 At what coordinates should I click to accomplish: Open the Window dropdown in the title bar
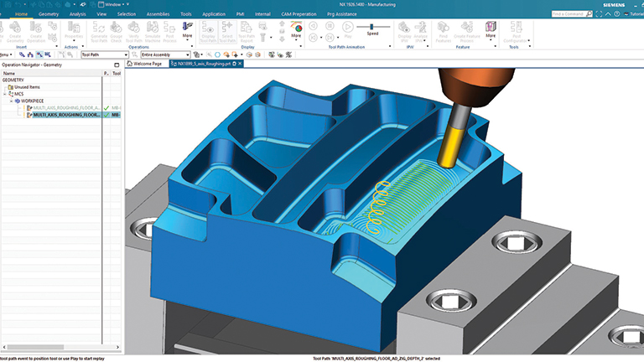(x=113, y=4)
